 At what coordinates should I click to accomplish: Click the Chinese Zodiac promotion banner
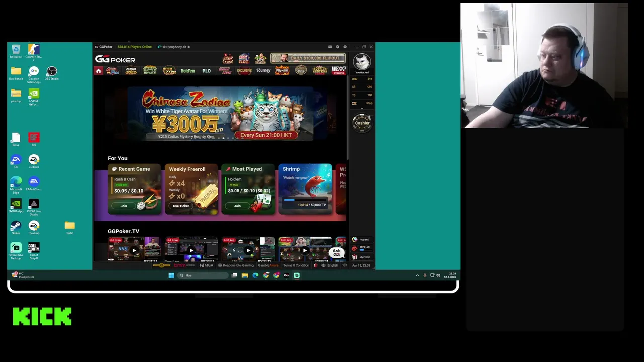(220, 114)
